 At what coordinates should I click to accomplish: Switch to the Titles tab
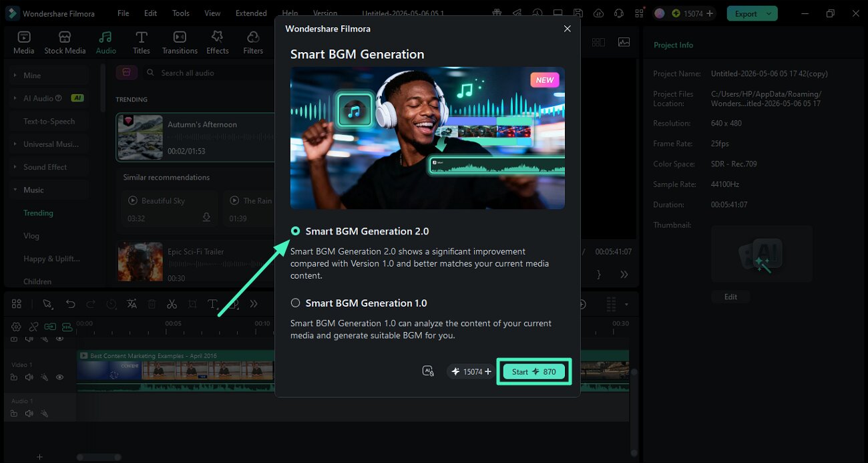pyautogui.click(x=142, y=43)
